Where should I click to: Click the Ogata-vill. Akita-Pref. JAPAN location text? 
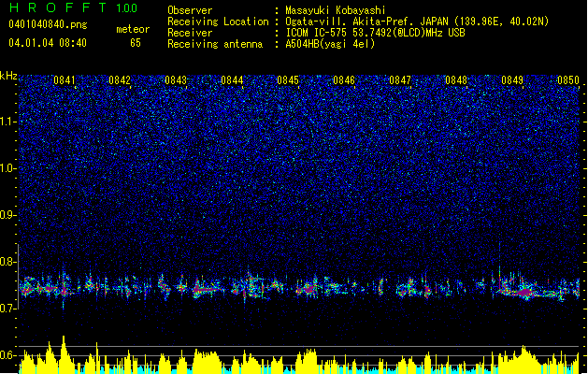(x=417, y=22)
